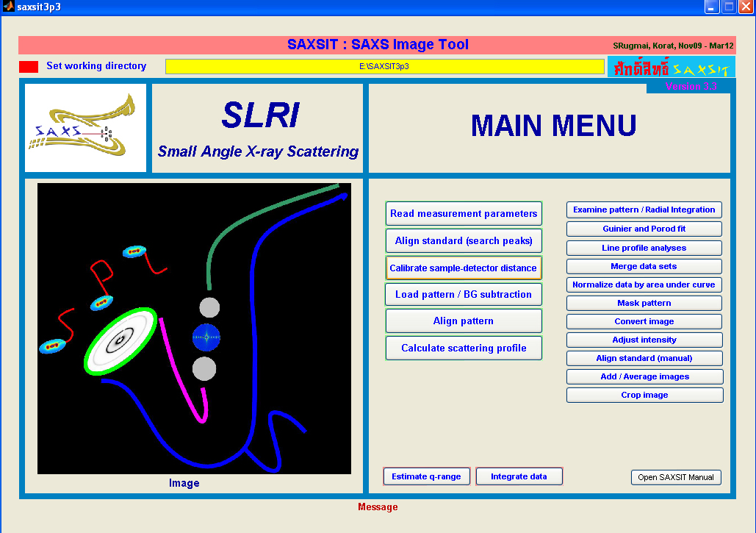Open Examine pattern / Radial Integration
756x533 pixels.
644,210
